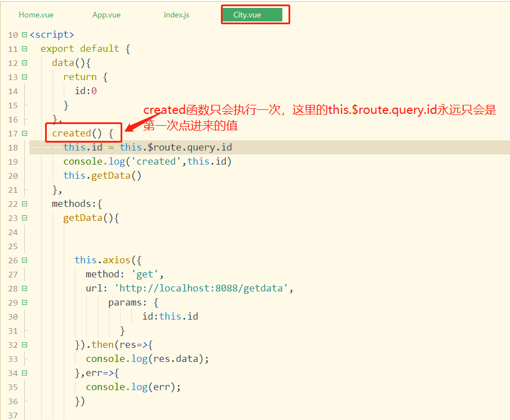
Task: Fold the created() function
Action: click(24, 133)
